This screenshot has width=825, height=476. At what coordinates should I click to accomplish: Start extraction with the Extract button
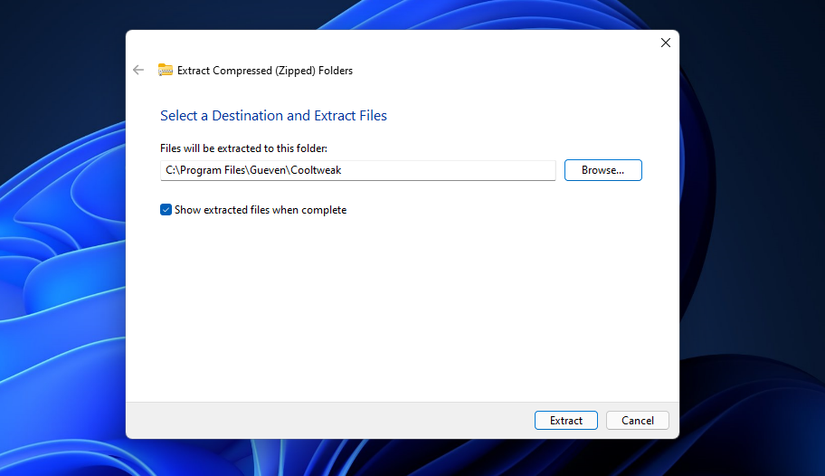point(566,420)
